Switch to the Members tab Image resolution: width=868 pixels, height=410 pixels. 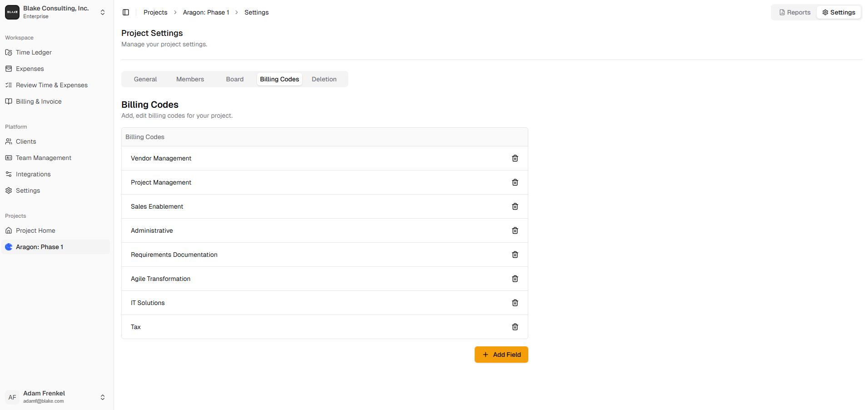tap(190, 79)
